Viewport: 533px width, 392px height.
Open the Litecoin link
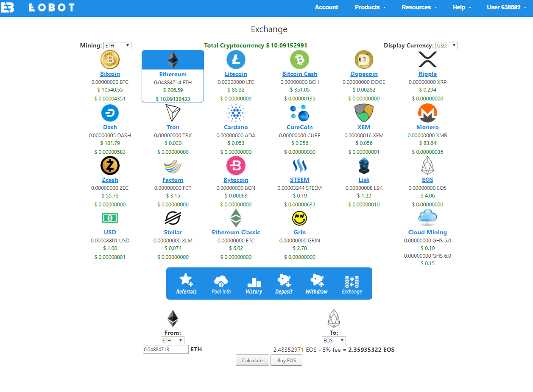(x=236, y=74)
